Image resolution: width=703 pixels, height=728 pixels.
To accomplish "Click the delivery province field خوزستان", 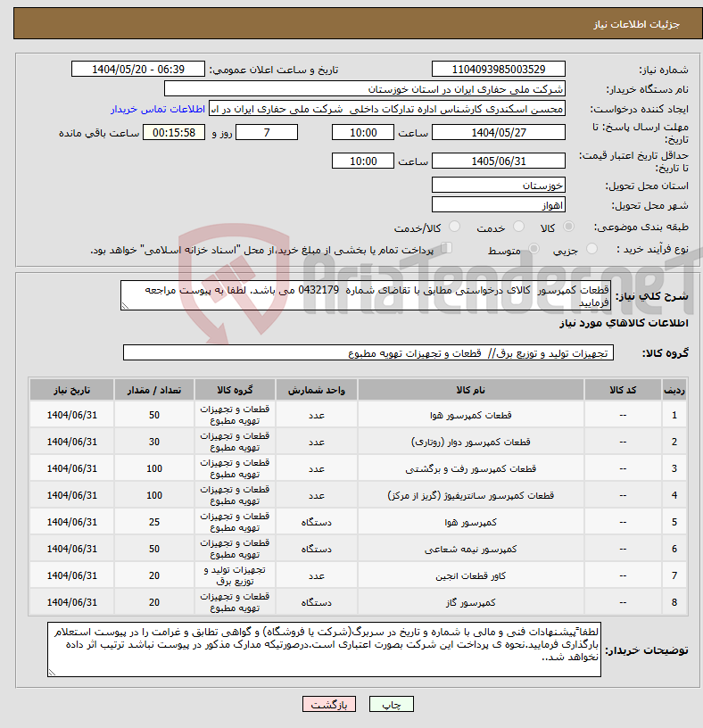I will (x=498, y=186).
